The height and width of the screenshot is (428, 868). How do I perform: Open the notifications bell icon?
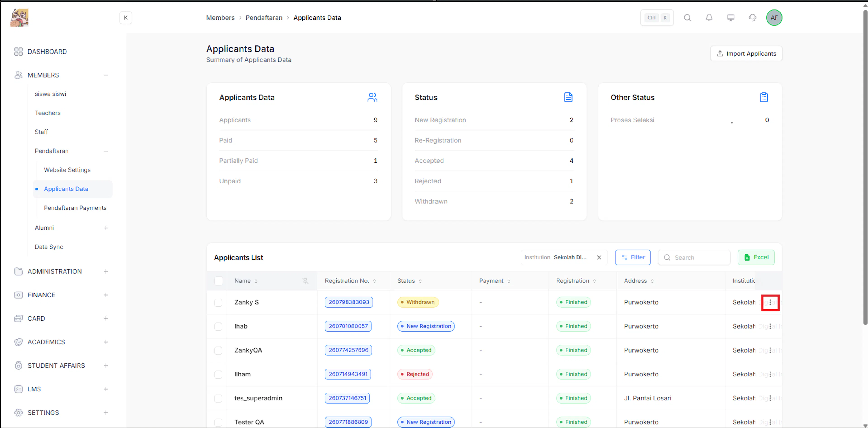(x=709, y=18)
